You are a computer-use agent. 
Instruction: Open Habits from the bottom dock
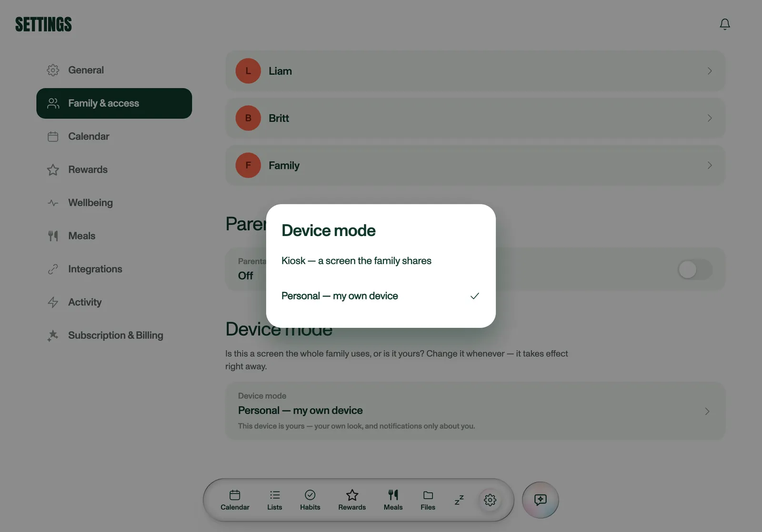pyautogui.click(x=310, y=500)
